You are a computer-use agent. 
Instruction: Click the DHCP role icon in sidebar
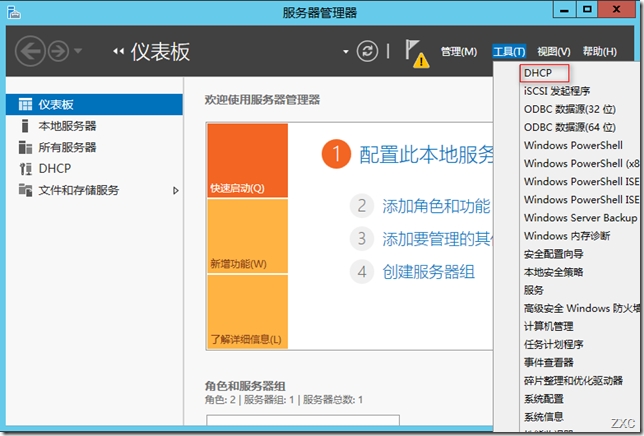click(x=25, y=169)
